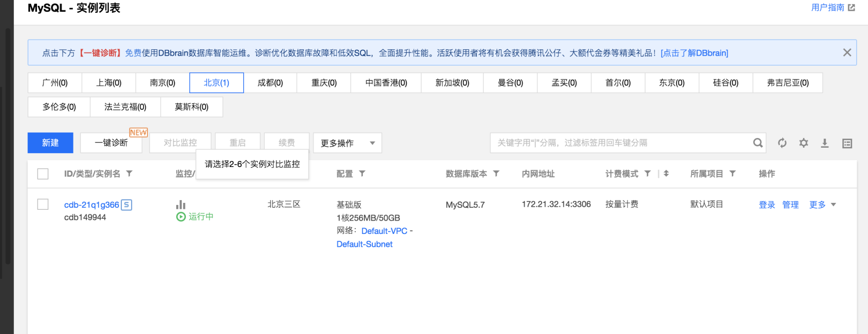Open the Default-VPC network link
The width and height of the screenshot is (868, 334).
point(384,231)
